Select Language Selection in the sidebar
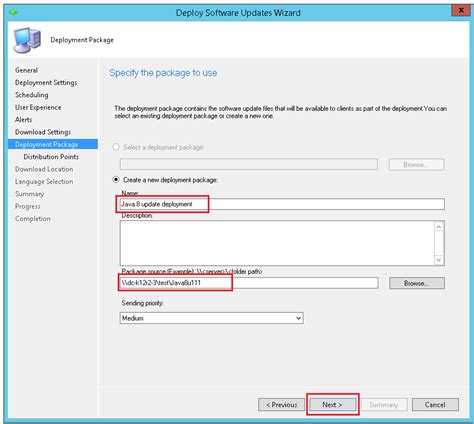 (44, 182)
